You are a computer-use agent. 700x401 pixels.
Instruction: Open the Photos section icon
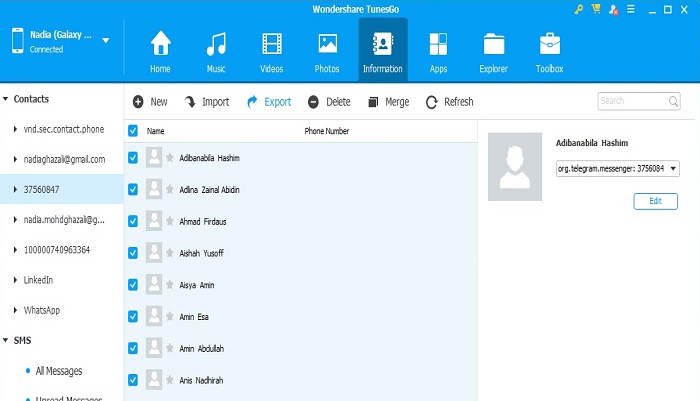point(327,46)
